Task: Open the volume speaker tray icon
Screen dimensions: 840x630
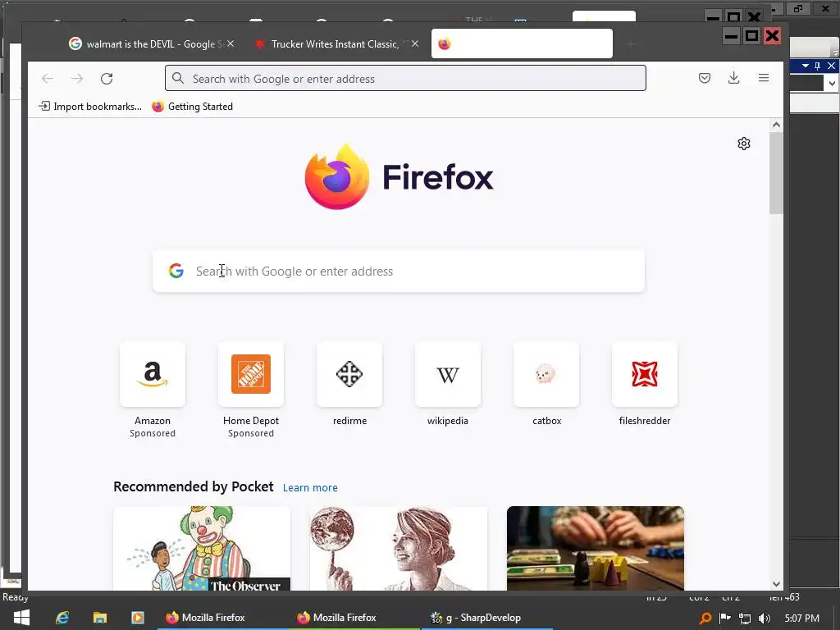Action: click(765, 619)
